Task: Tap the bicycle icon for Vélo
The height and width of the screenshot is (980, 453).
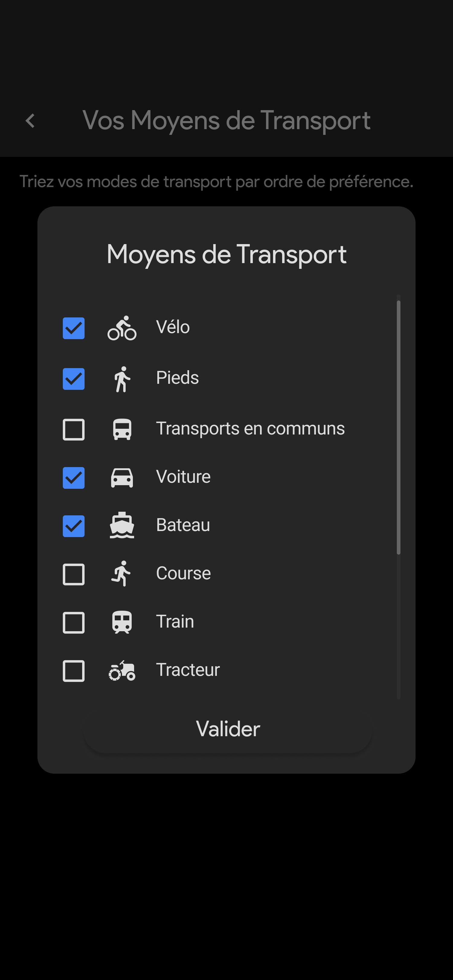Action: 122,328
